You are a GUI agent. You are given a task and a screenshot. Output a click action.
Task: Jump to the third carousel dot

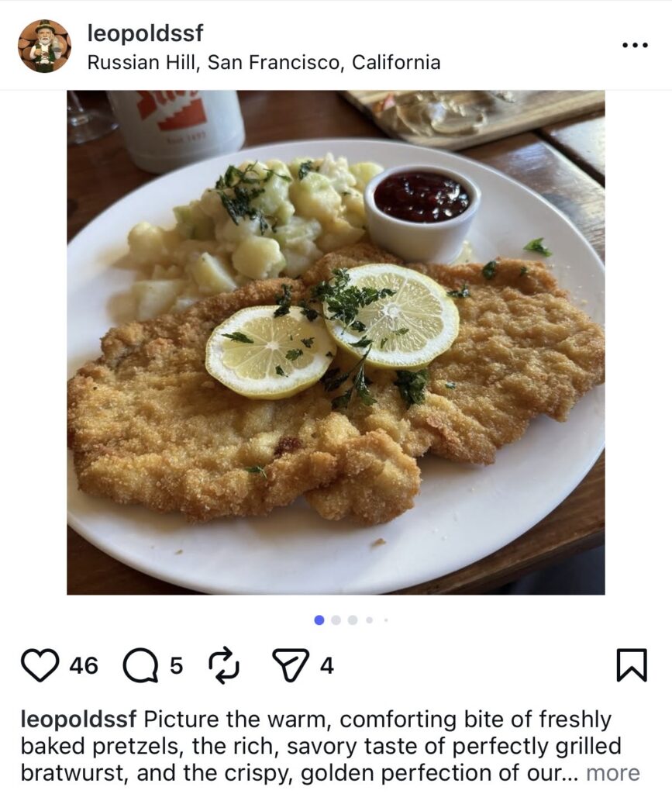353,620
